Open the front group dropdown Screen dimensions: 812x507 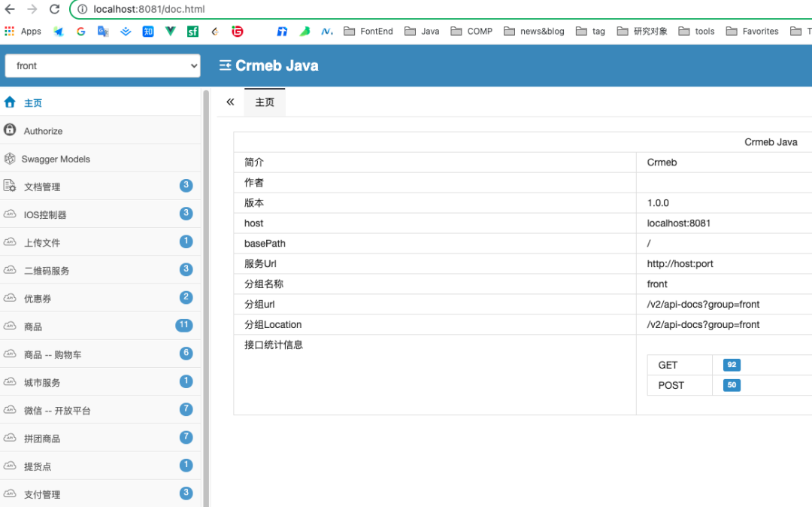pos(102,65)
